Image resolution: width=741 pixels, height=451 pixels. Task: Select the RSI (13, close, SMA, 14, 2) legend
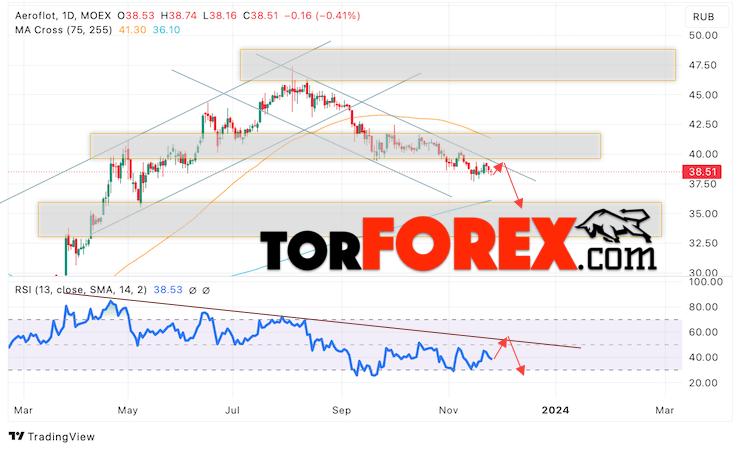[81, 290]
